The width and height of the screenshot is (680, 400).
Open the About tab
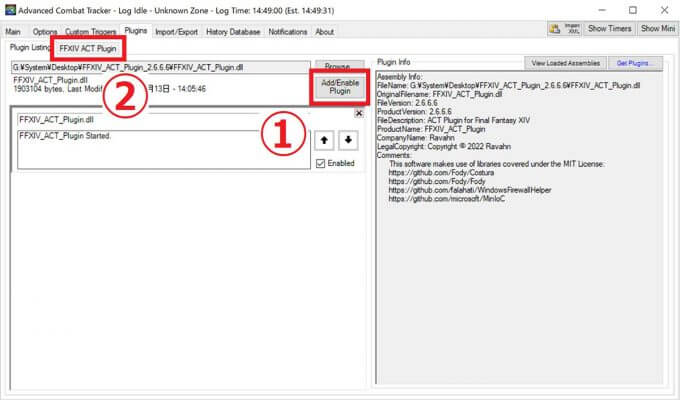pyautogui.click(x=325, y=32)
